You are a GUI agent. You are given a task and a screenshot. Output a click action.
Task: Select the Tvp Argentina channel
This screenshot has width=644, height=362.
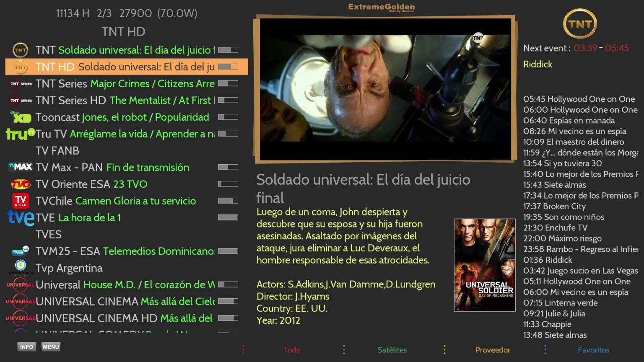pos(126,268)
